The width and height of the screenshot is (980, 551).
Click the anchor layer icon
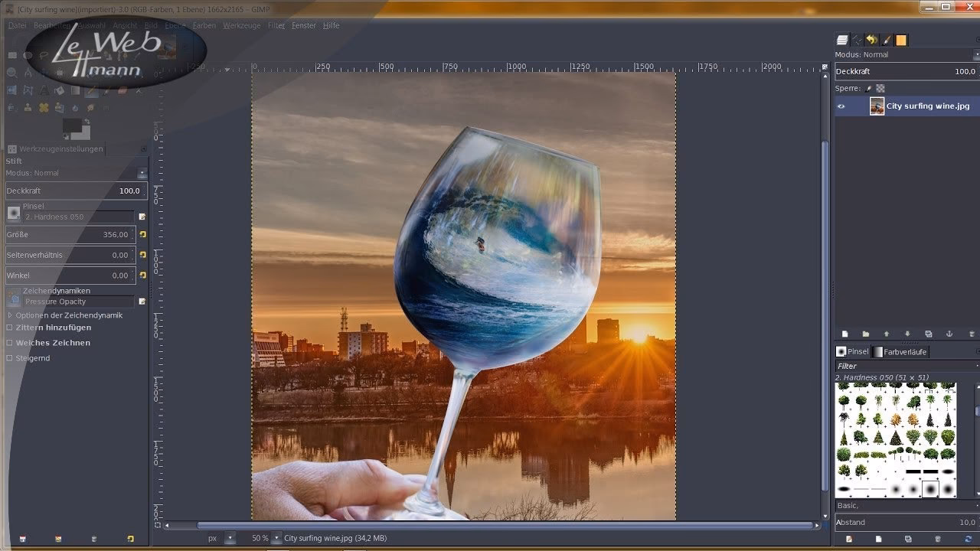(x=949, y=334)
